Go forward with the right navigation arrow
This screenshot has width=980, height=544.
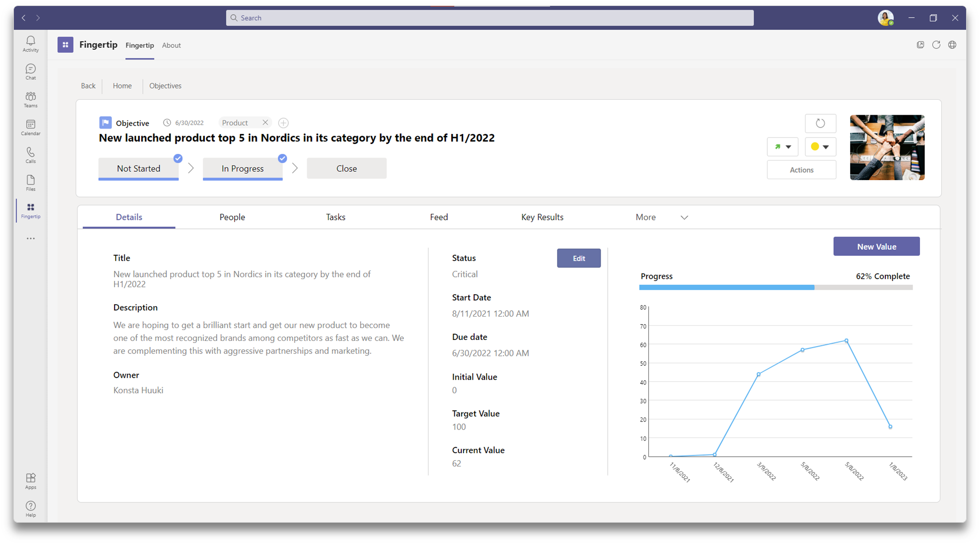(38, 18)
